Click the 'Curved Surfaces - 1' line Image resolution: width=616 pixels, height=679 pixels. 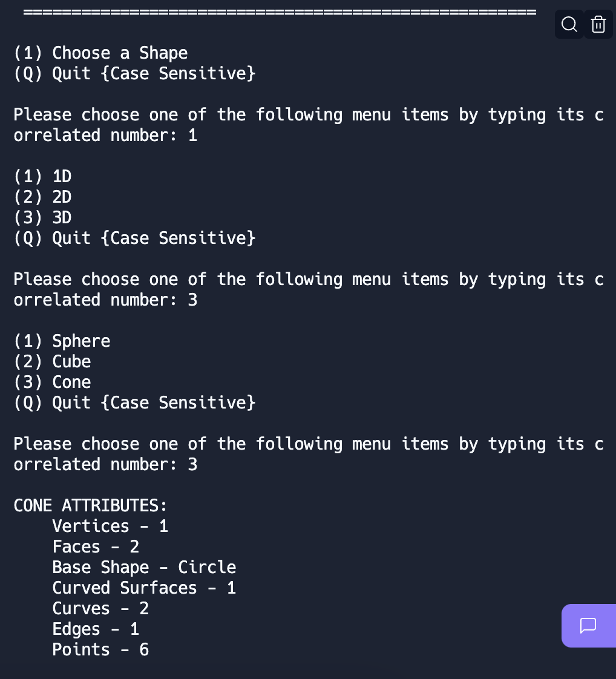point(144,588)
